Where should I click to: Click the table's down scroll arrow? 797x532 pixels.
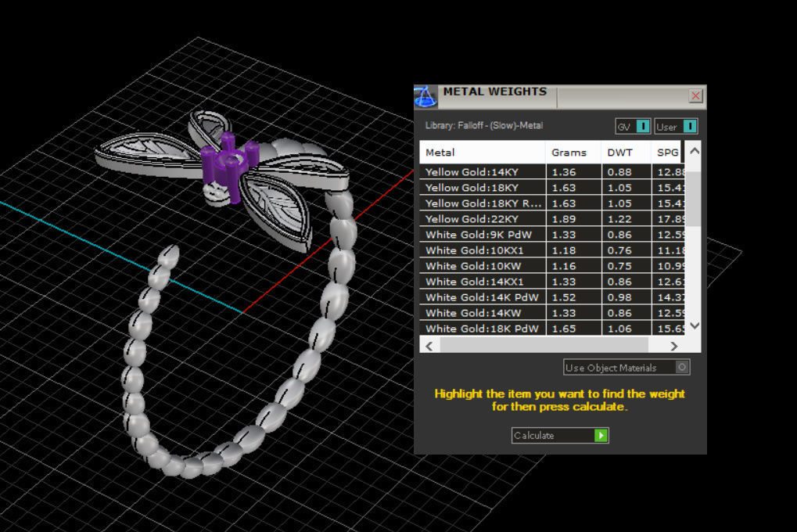[695, 325]
